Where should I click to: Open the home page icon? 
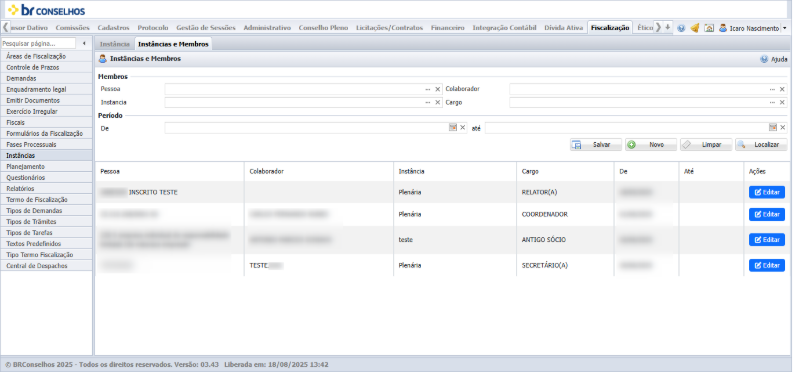click(709, 28)
